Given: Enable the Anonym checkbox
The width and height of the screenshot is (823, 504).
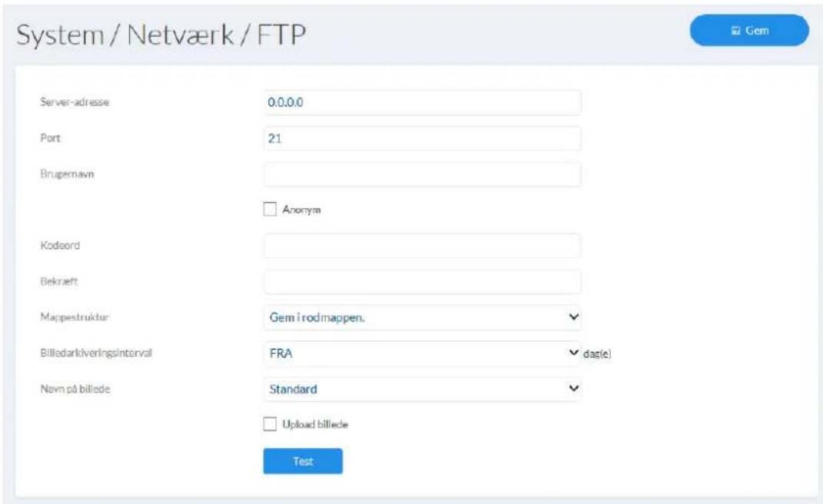Looking at the screenshot, I should (270, 209).
